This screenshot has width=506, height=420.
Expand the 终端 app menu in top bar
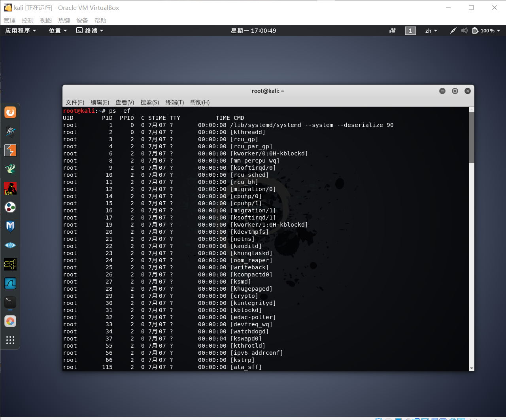90,30
